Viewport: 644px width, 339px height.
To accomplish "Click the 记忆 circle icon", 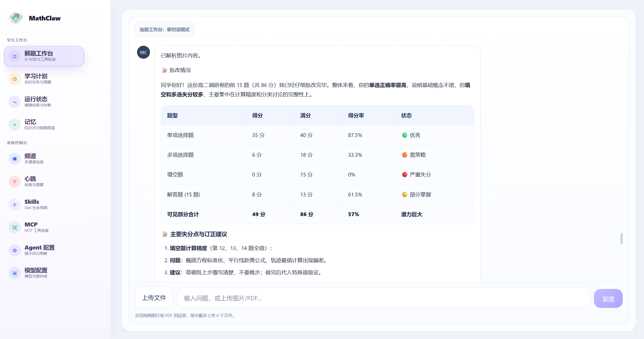I will click(x=15, y=125).
